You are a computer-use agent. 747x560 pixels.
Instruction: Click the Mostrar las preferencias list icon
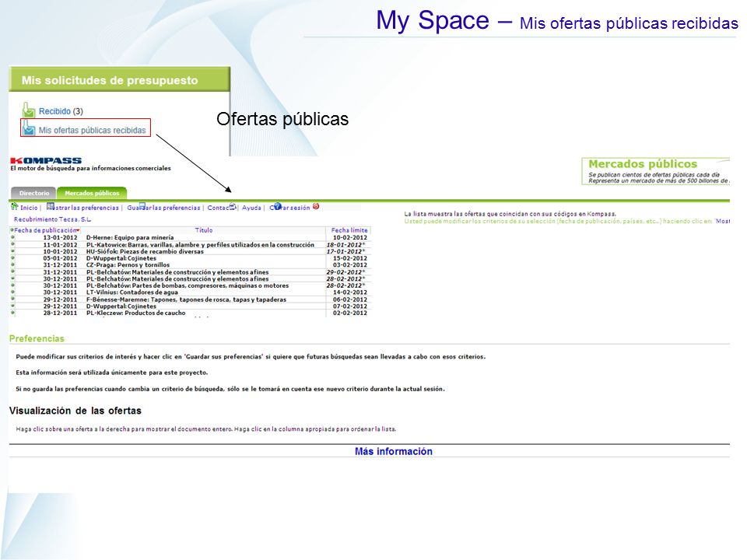pos(50,206)
